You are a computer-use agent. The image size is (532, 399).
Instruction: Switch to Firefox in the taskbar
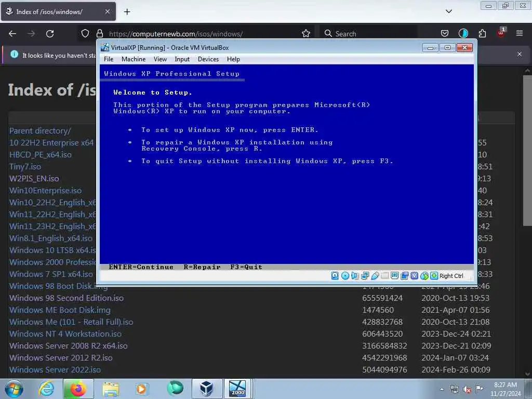pos(78,389)
